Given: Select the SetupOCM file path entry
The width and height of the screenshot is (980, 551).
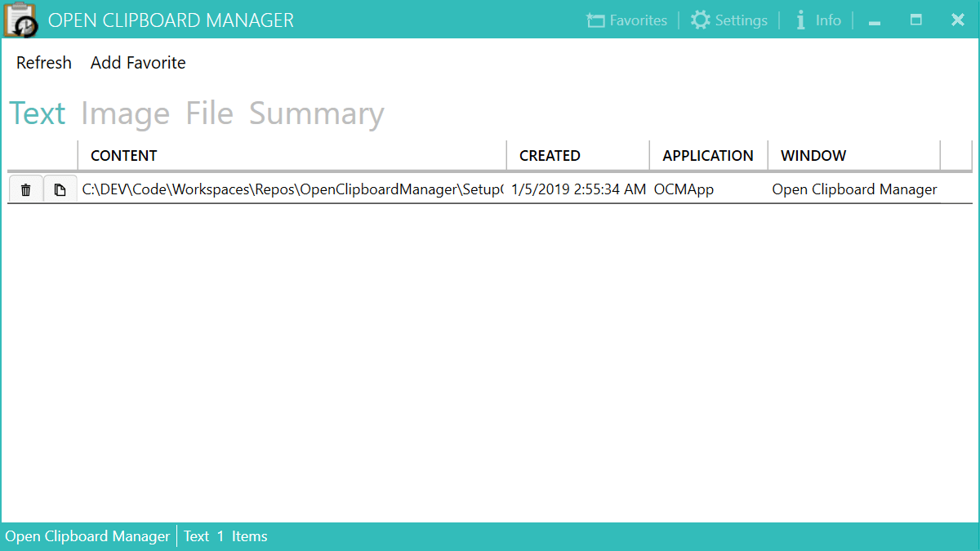Looking at the screenshot, I should pyautogui.click(x=290, y=189).
